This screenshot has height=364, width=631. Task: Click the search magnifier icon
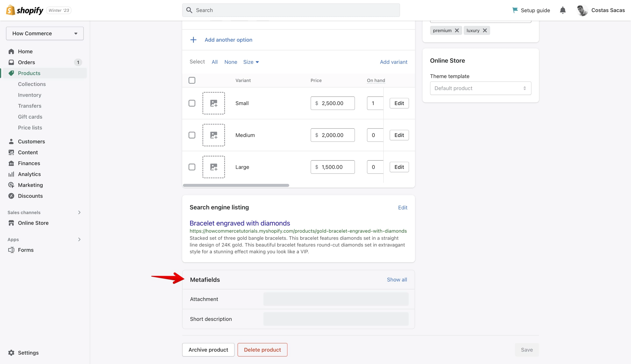[x=189, y=10]
